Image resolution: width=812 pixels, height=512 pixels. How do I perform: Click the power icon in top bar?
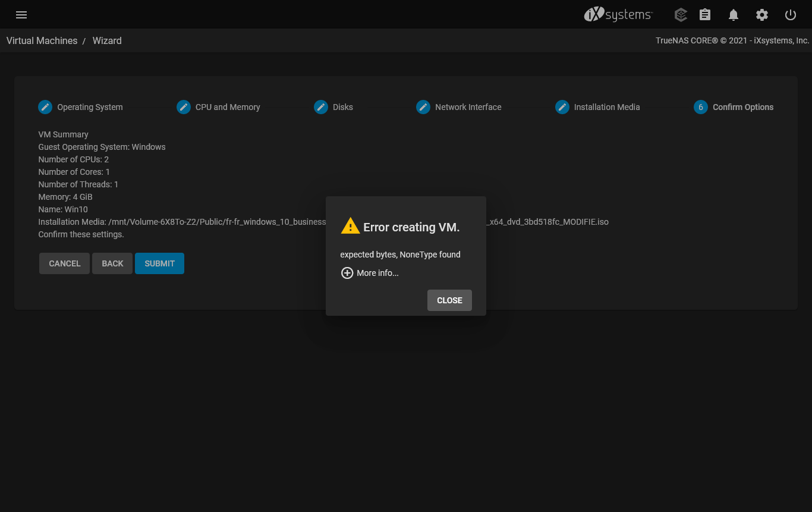791,15
